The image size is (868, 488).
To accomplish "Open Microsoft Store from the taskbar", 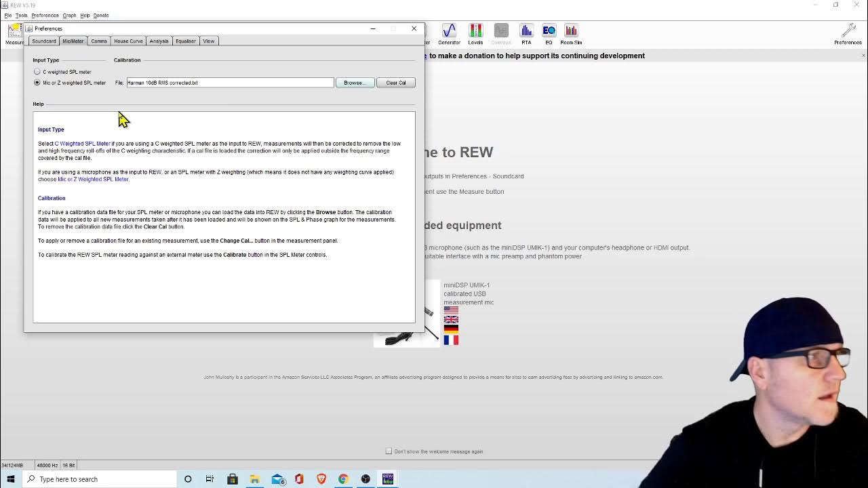I will (233, 479).
